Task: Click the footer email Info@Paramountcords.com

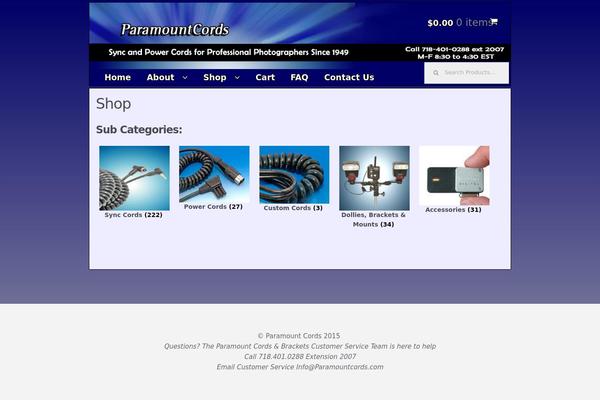Action: coord(340,367)
